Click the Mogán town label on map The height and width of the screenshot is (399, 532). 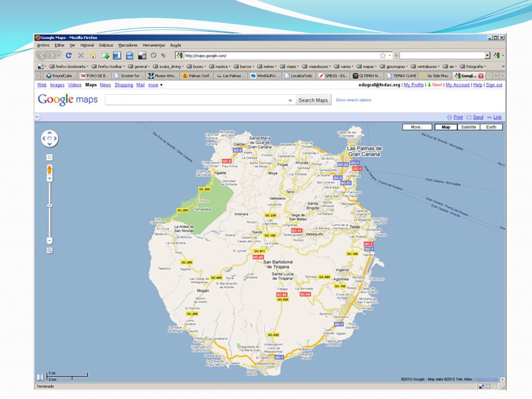tap(203, 290)
